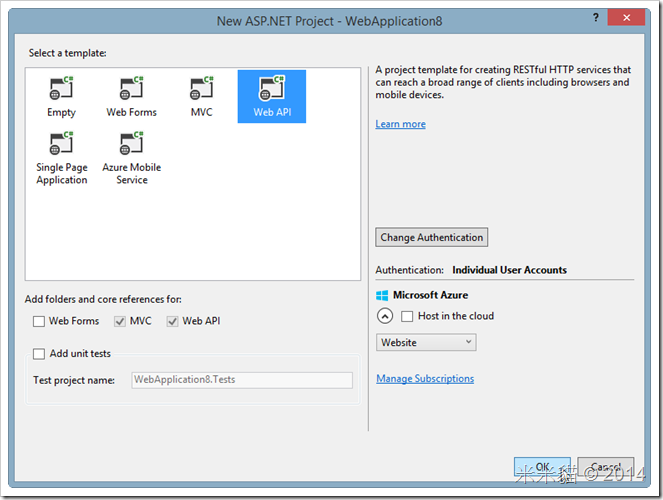Confirm with the OK button
The width and height of the screenshot is (663, 500).
(x=542, y=467)
